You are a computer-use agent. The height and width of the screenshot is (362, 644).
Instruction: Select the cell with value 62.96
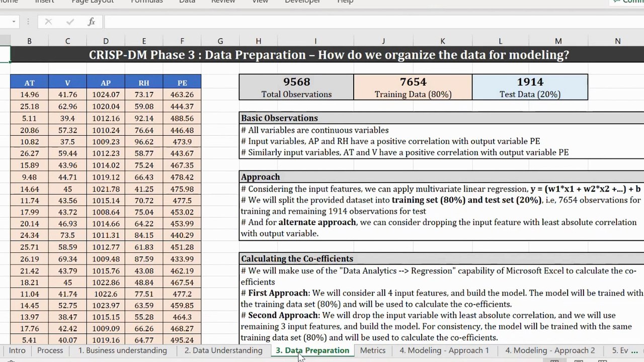[67, 107]
